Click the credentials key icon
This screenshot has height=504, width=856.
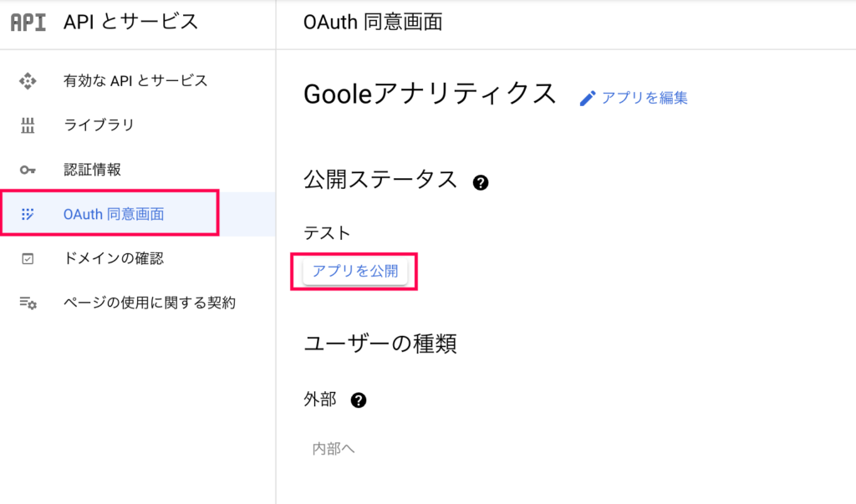coord(28,170)
